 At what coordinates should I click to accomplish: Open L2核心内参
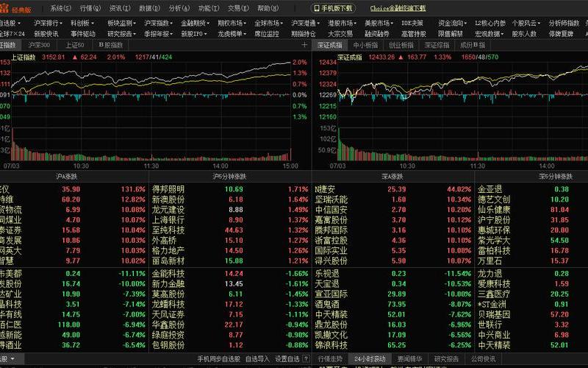tap(490, 24)
